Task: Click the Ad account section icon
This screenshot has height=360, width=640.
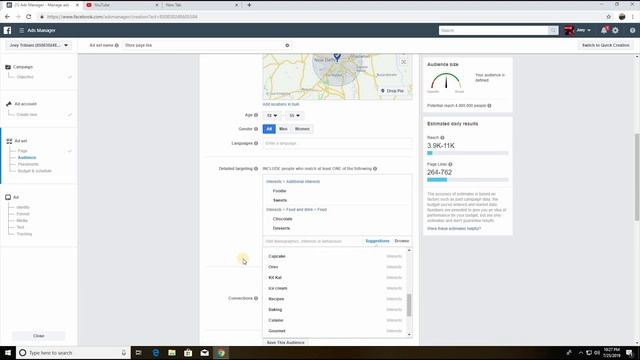Action: coord(9,104)
